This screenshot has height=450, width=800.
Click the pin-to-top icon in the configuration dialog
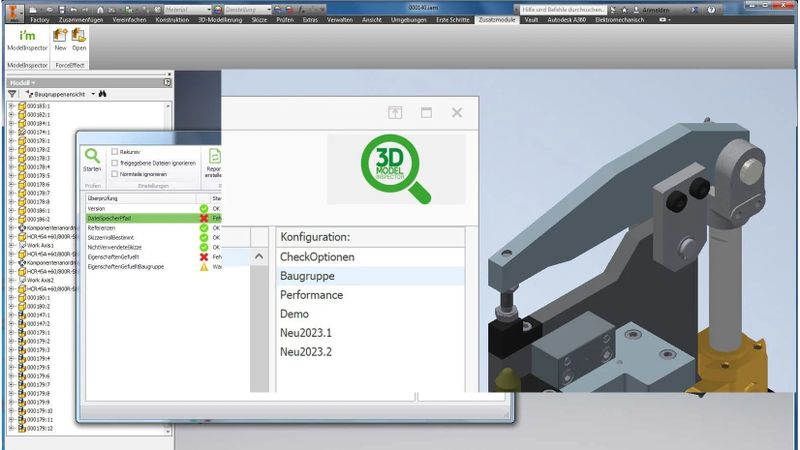(395, 113)
